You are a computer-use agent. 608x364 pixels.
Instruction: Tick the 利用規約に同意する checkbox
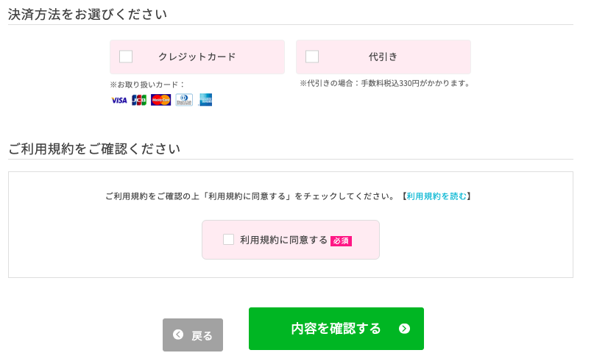pos(229,239)
